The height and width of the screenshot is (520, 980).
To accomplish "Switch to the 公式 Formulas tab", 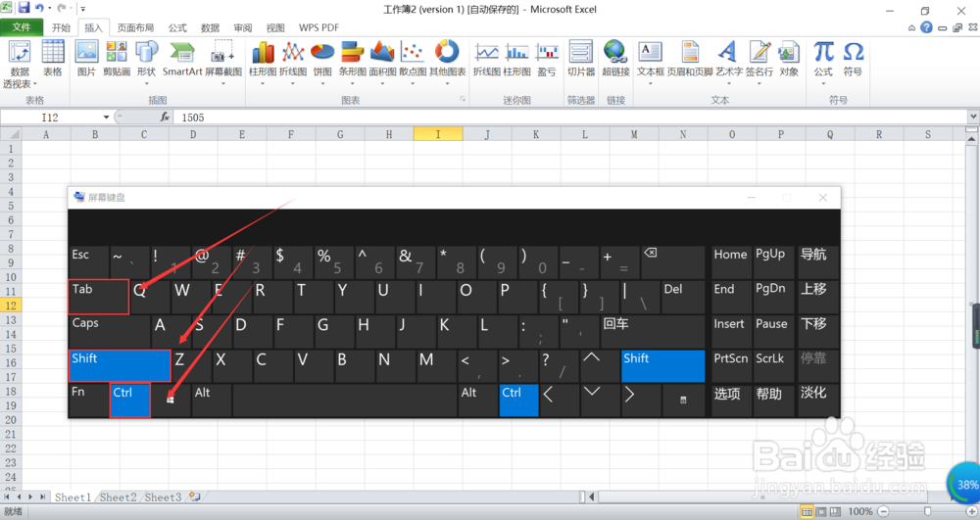I will tap(177, 27).
